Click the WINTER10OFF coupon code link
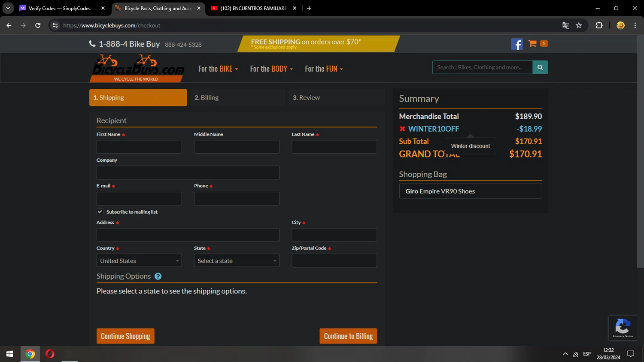The image size is (644, 362). coord(434,129)
